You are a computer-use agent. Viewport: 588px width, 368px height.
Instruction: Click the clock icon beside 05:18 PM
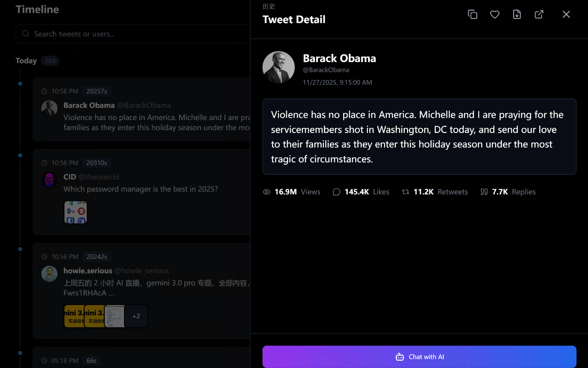point(45,361)
